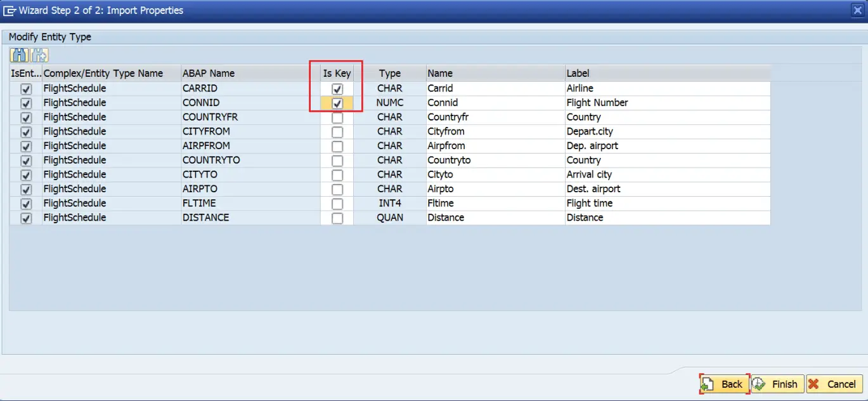
Task: Click the Find binoculars icon
Action: 19,55
